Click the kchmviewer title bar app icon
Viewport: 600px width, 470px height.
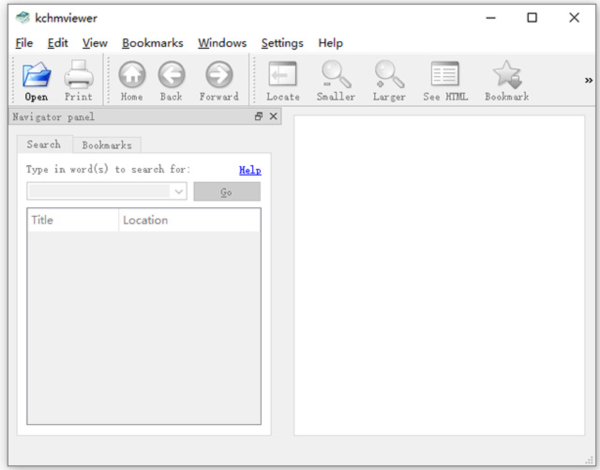point(23,18)
